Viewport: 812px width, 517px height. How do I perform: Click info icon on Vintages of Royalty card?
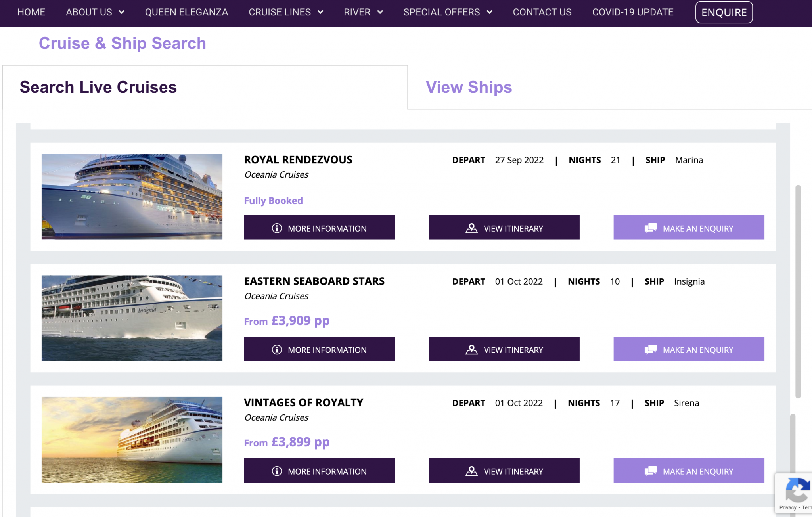tap(277, 471)
